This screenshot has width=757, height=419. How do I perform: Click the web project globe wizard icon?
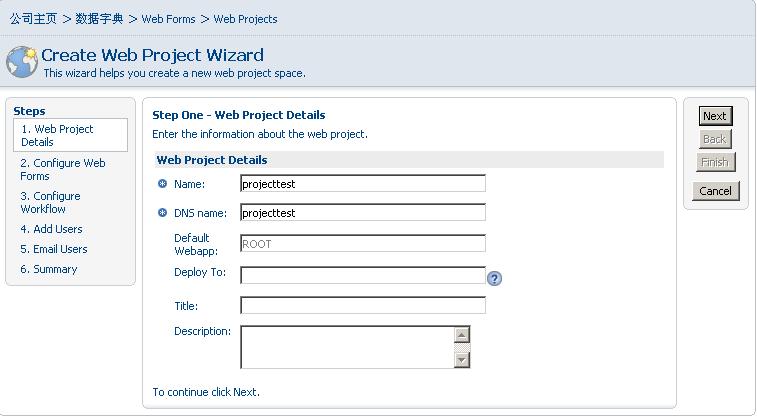22,62
